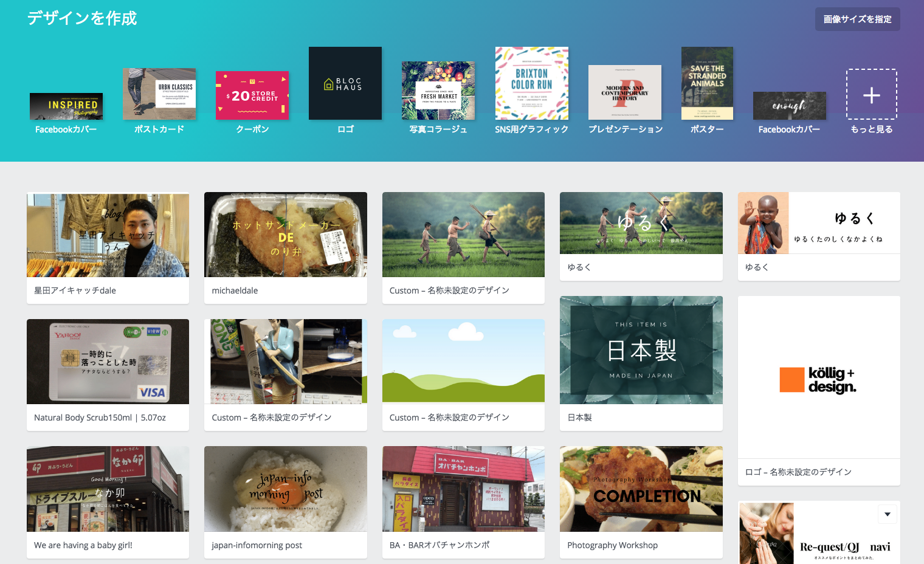Open the köllig design logo project
This screenshot has width=924, height=564.
[x=818, y=378]
